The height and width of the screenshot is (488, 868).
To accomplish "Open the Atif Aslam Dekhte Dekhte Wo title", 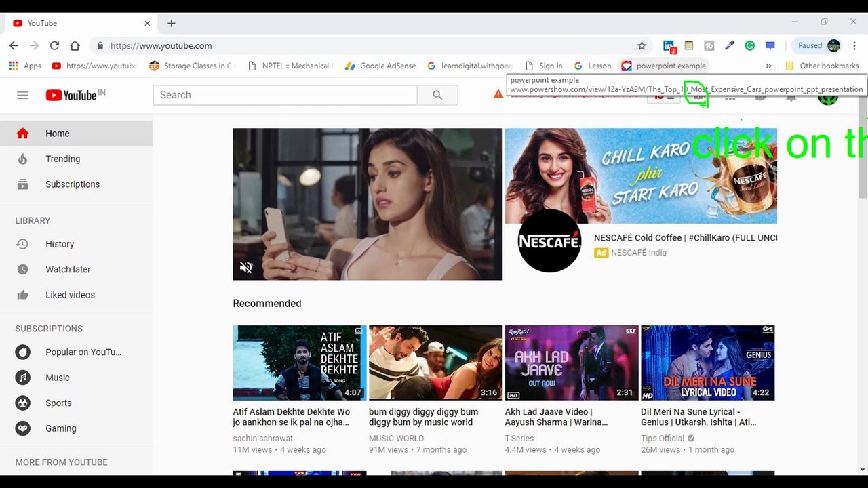I will pos(292,417).
